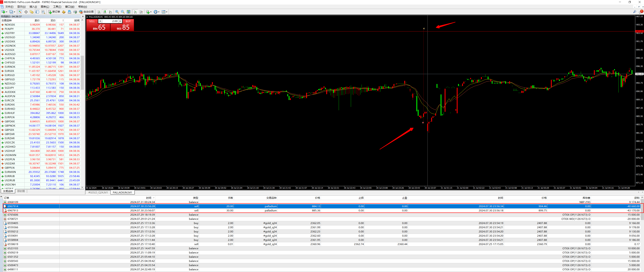Sort history by first 时间 column header
The height and width of the screenshot is (272, 644).
click(x=107, y=198)
